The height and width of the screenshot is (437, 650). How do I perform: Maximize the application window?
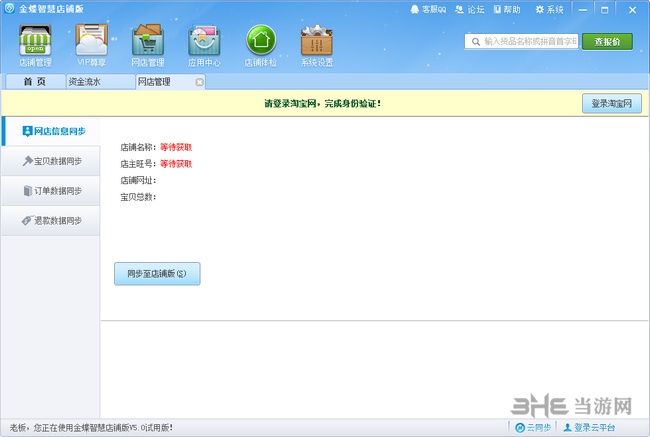605,10
